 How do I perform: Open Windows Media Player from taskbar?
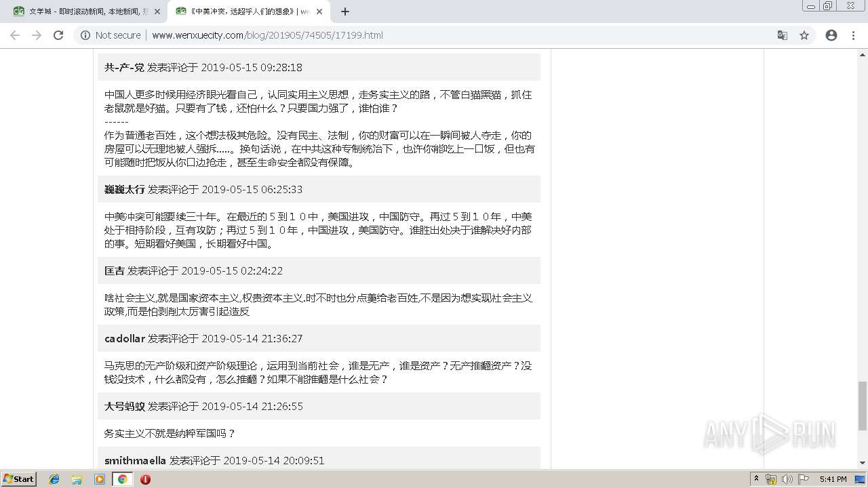pos(100,479)
